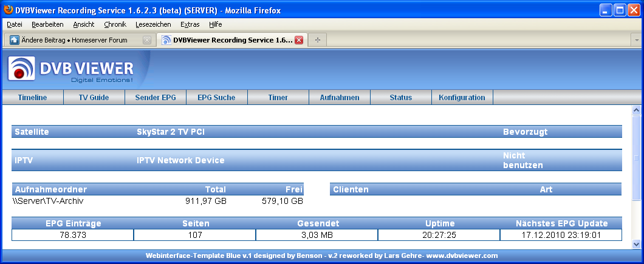
Task: Click the DVBViewer Recording Service tab favicon
Action: pyautogui.click(x=166, y=40)
